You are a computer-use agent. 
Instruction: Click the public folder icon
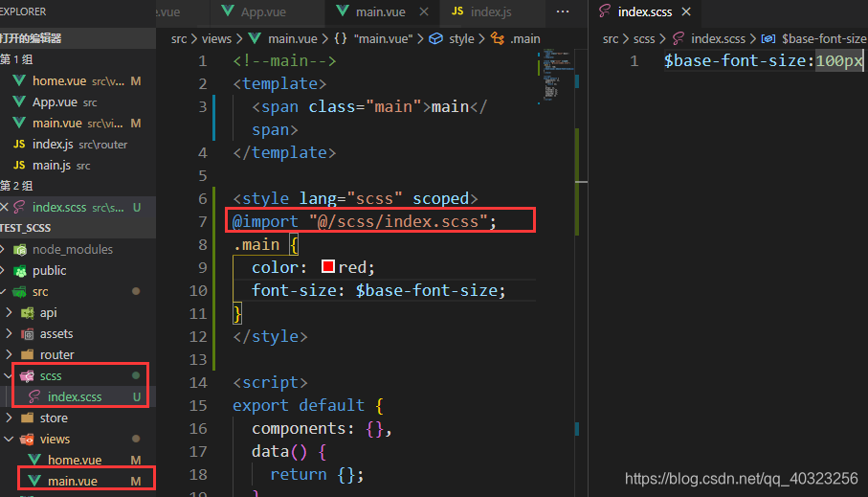(x=20, y=271)
